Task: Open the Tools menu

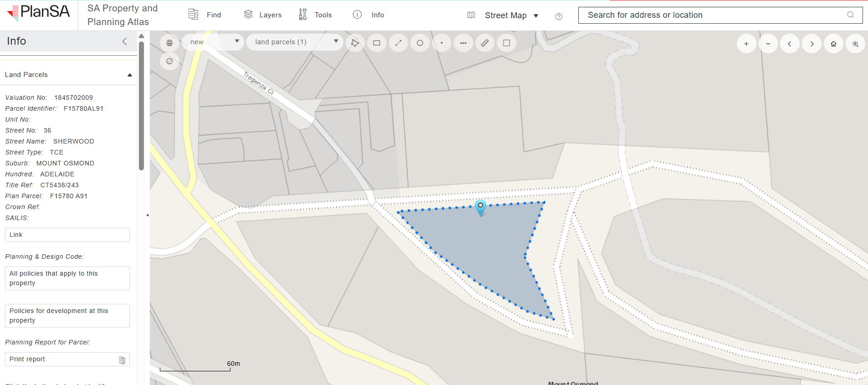Action: click(x=315, y=15)
